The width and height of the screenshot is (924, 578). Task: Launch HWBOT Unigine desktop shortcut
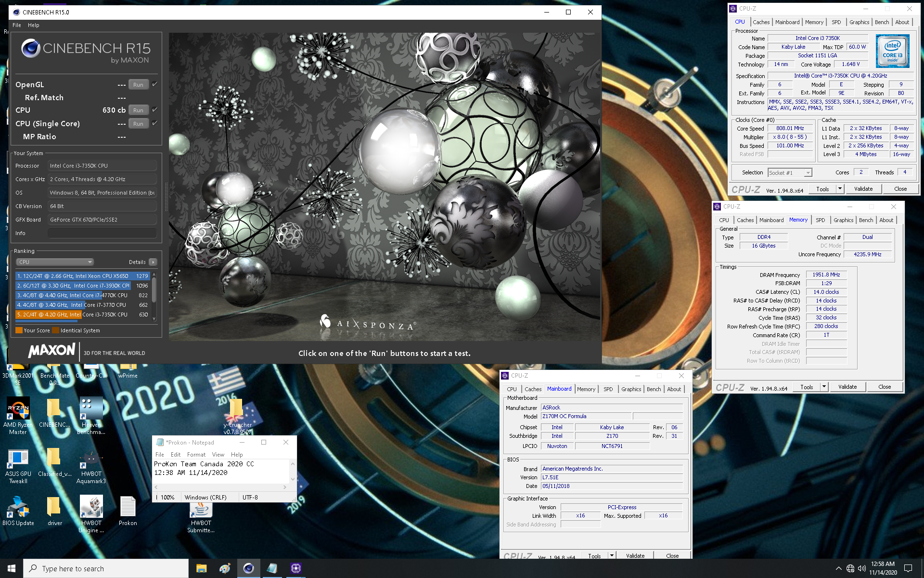(x=91, y=514)
